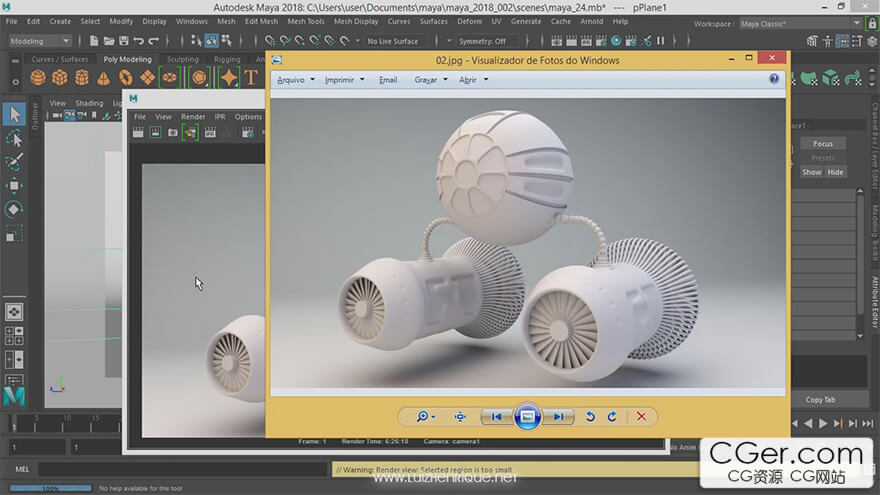Activate the Paint Selection tool
The width and height of the screenshot is (880, 495).
[14, 162]
